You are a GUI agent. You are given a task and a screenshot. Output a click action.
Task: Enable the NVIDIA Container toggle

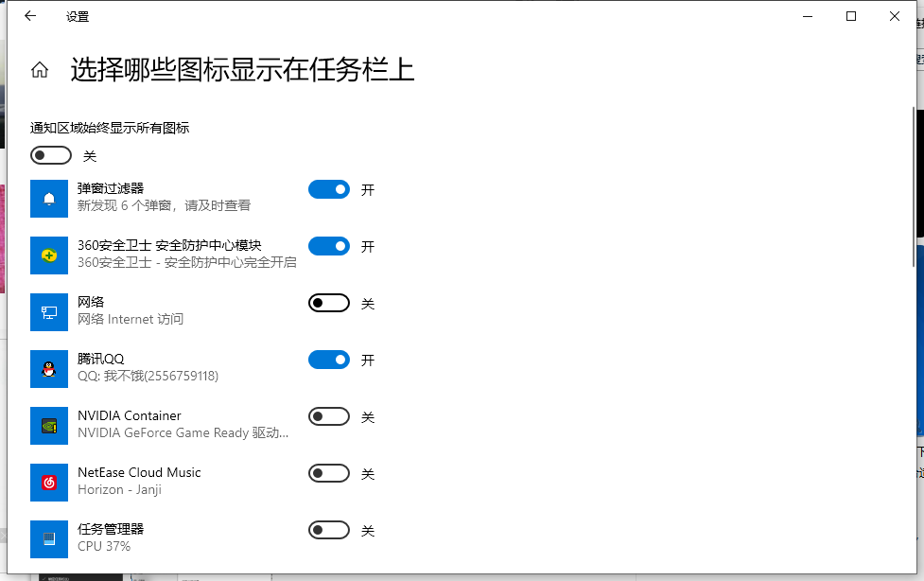coord(329,416)
